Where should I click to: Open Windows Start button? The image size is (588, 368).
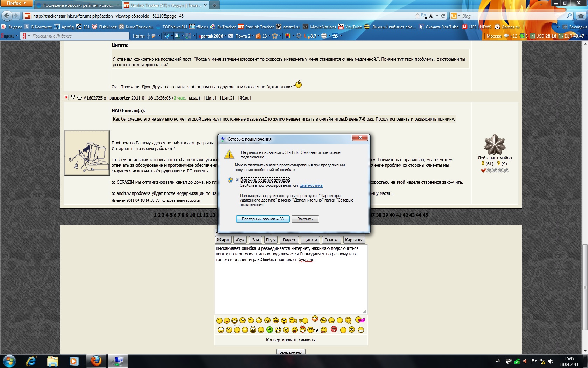click(9, 361)
